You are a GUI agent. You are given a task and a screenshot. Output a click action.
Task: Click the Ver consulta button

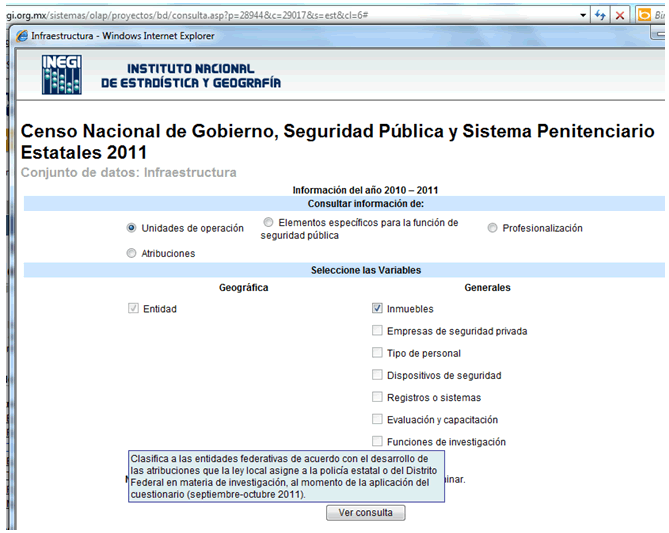tap(366, 513)
